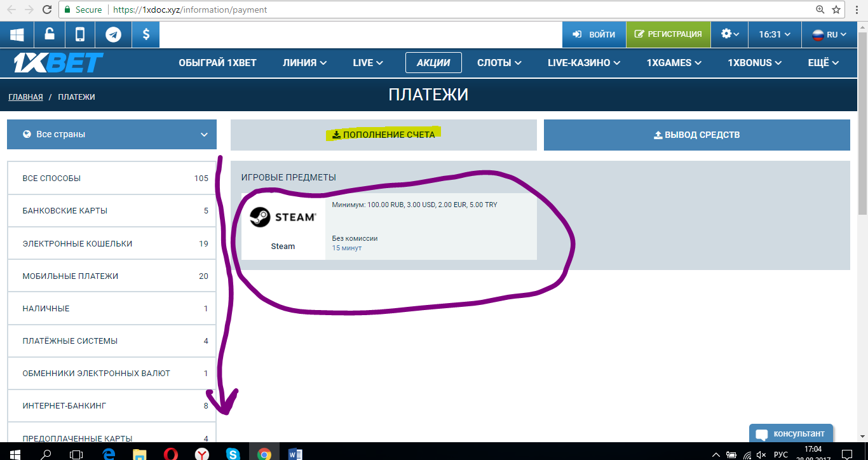Click the browser back arrow

(11, 10)
